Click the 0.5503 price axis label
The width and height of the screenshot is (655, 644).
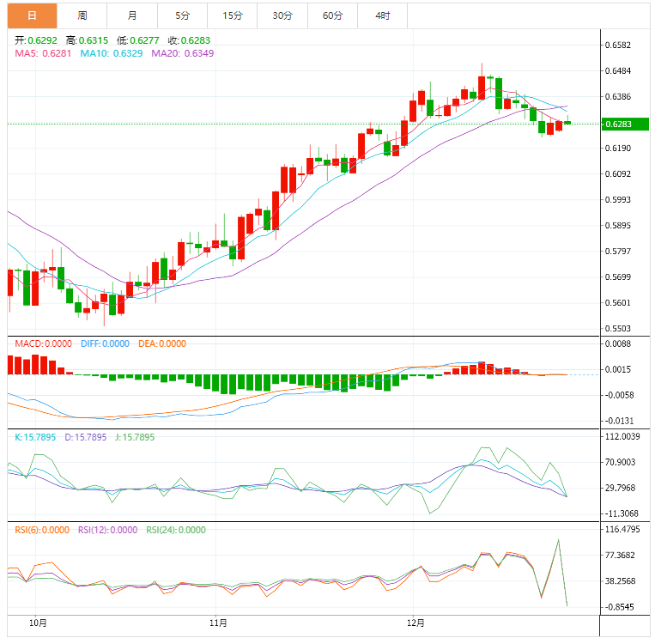point(618,329)
